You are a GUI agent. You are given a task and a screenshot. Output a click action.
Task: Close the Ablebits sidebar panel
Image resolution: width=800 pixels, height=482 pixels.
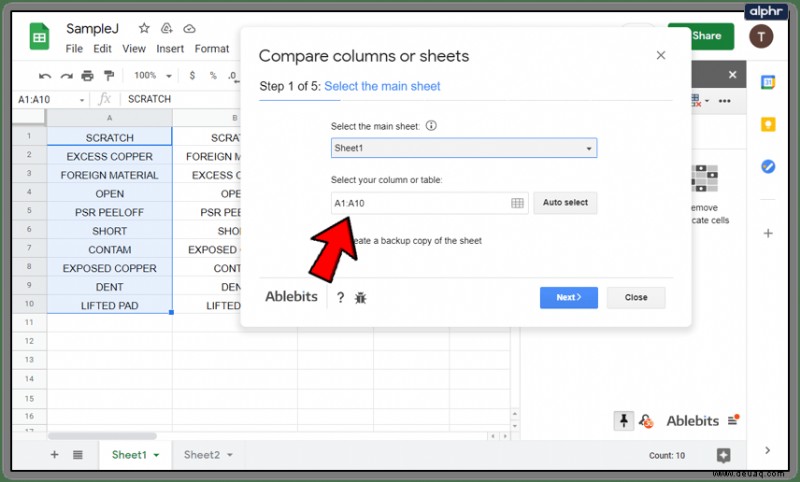733,75
